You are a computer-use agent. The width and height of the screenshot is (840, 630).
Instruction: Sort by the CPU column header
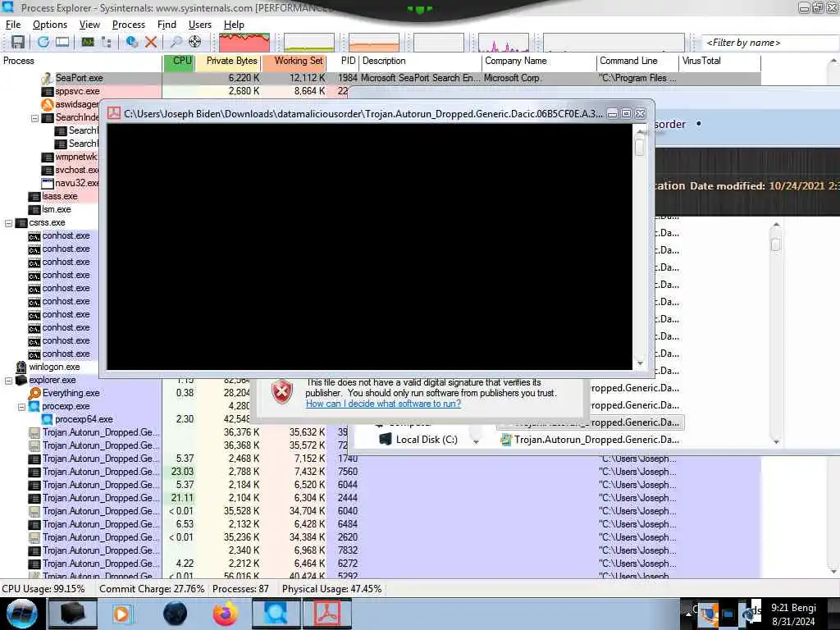(x=178, y=61)
